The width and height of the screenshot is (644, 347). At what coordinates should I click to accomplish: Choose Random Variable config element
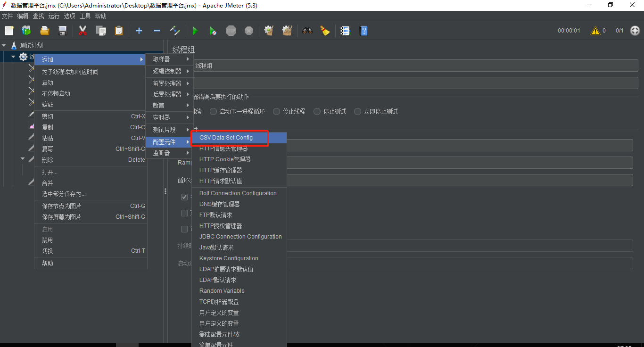[x=239, y=291]
